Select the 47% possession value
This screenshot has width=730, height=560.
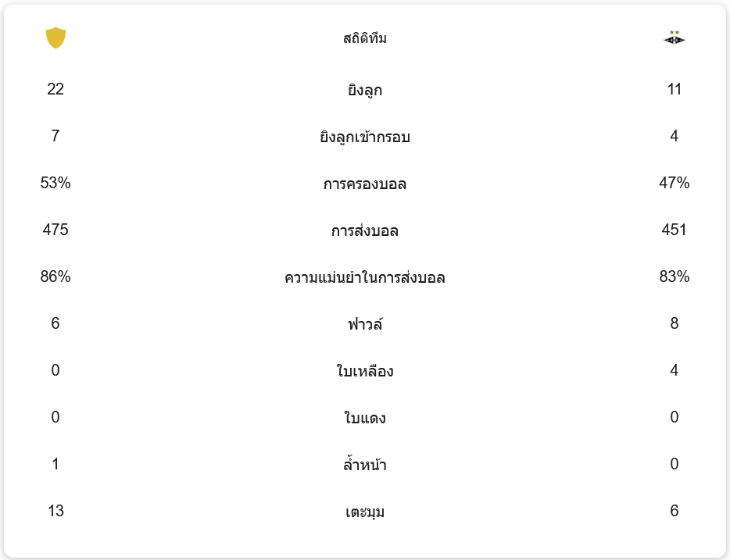coord(675,183)
